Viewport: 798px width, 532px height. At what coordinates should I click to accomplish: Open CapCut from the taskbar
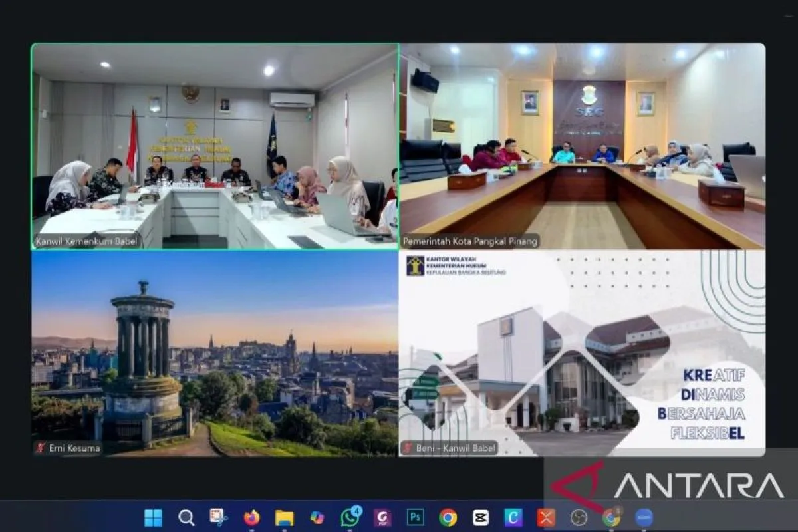pos(480,517)
